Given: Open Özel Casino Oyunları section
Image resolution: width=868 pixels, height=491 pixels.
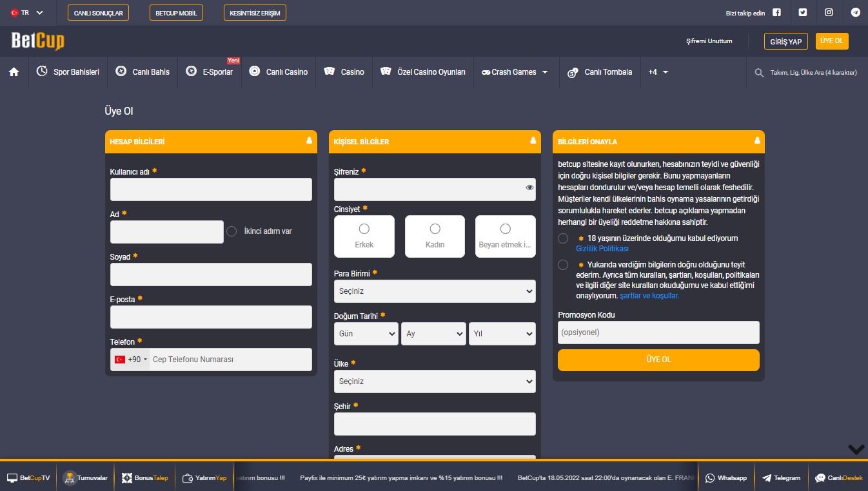Looking at the screenshot, I should tap(423, 72).
